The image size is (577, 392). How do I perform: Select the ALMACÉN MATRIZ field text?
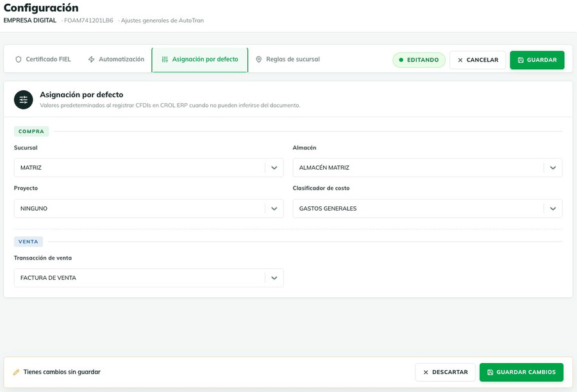point(324,168)
